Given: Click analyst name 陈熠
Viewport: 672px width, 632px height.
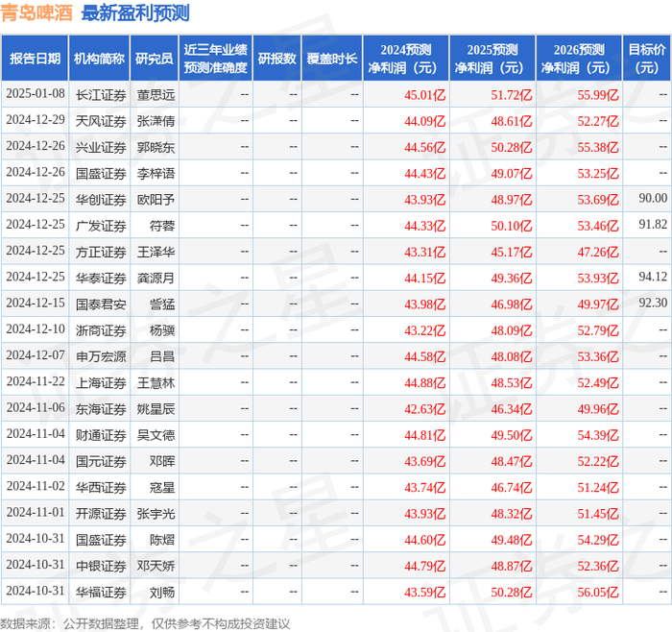Looking at the screenshot, I should coord(162,540).
